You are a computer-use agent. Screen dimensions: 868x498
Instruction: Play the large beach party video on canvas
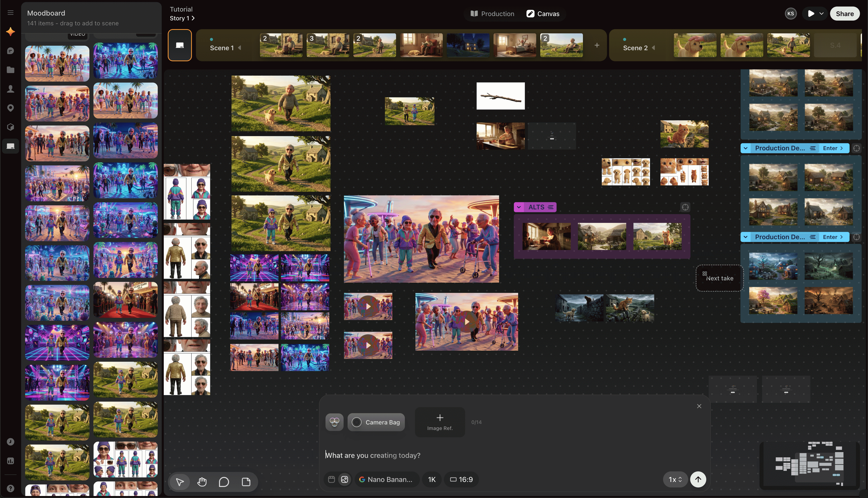[x=467, y=322]
